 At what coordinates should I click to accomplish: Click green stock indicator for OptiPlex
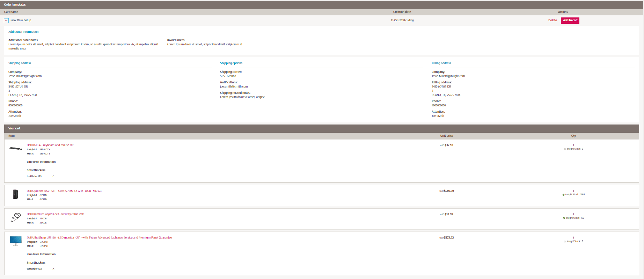click(563, 195)
